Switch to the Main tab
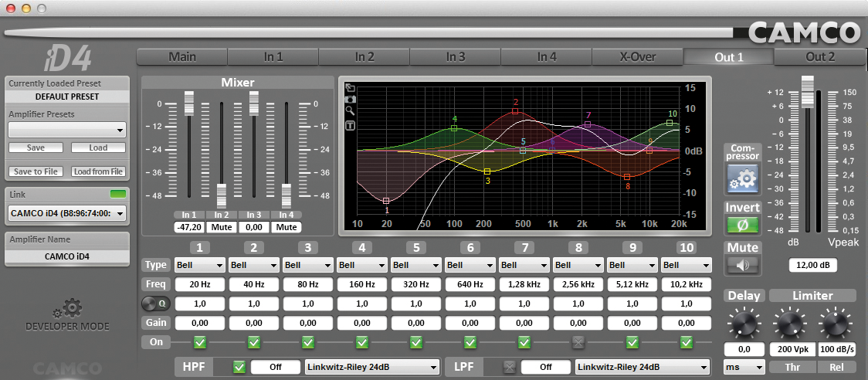868x380 pixels. [182, 56]
